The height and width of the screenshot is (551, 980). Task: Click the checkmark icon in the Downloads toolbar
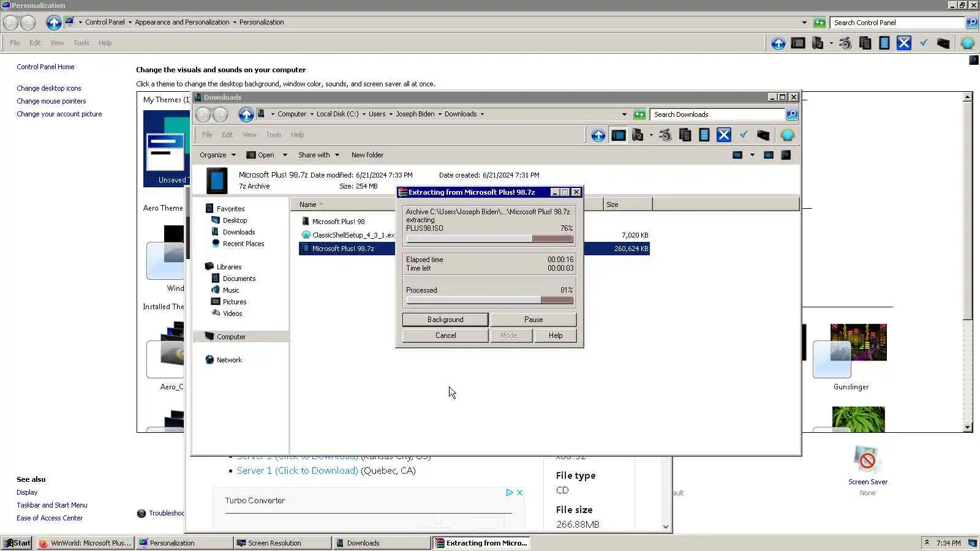point(744,135)
